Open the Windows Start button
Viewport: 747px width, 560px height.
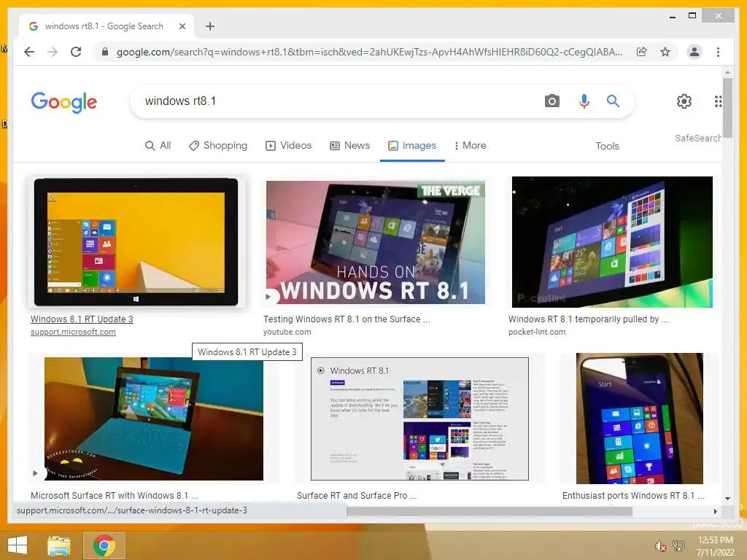(18, 545)
